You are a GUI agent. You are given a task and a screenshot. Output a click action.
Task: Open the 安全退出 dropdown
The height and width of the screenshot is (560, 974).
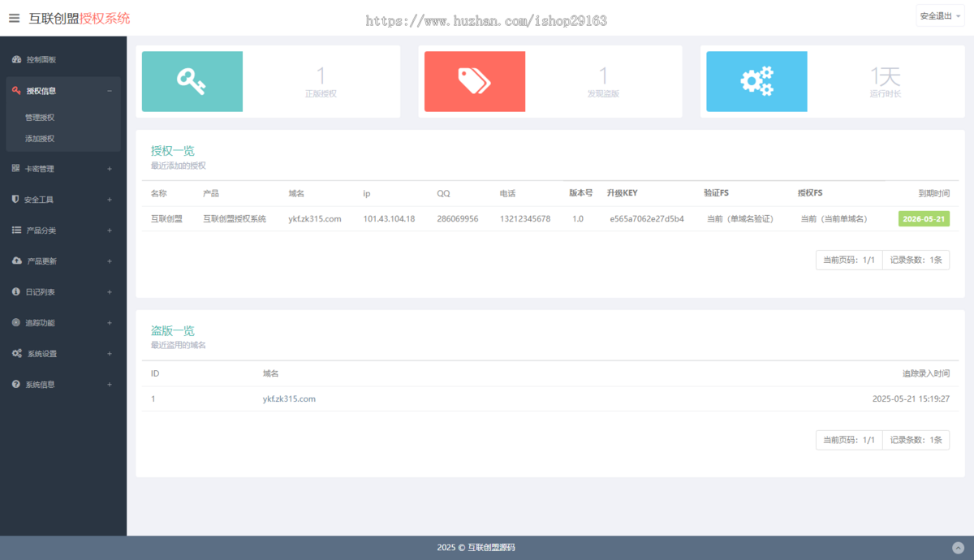(940, 16)
